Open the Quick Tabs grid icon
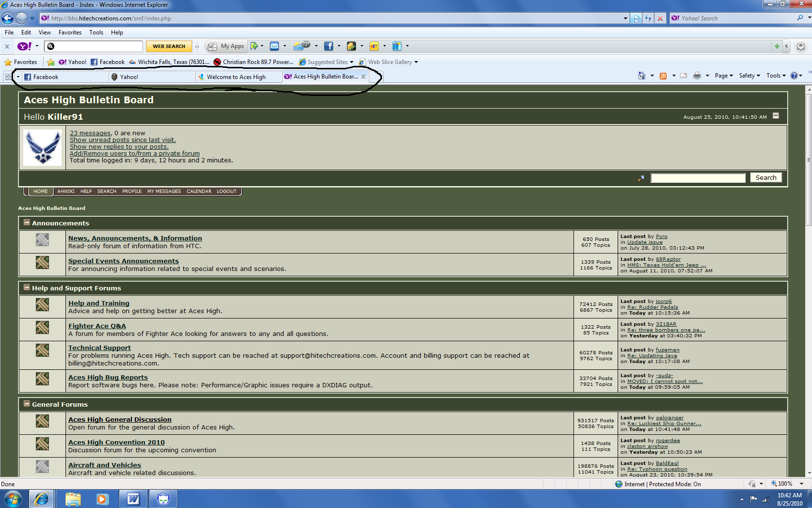 9,77
